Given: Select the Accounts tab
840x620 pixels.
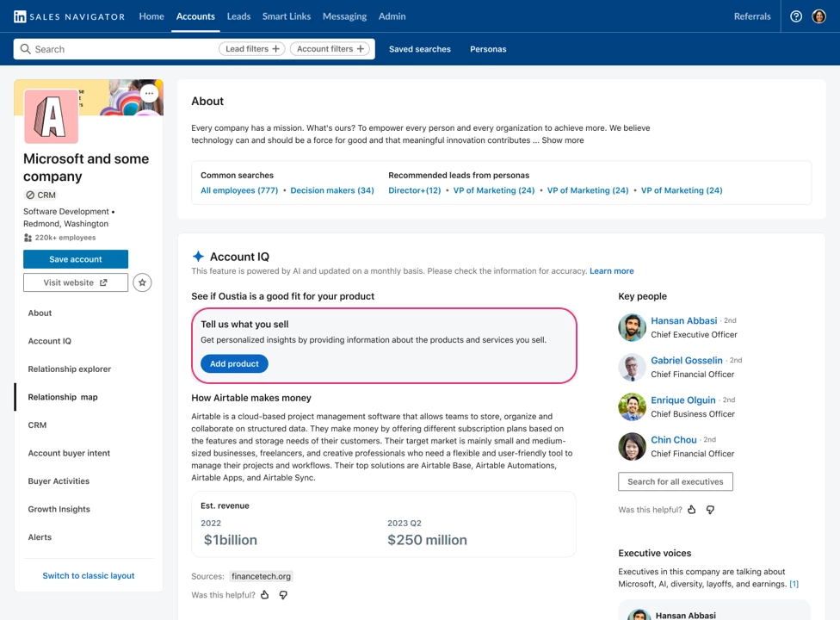Looking at the screenshot, I should click(195, 16).
